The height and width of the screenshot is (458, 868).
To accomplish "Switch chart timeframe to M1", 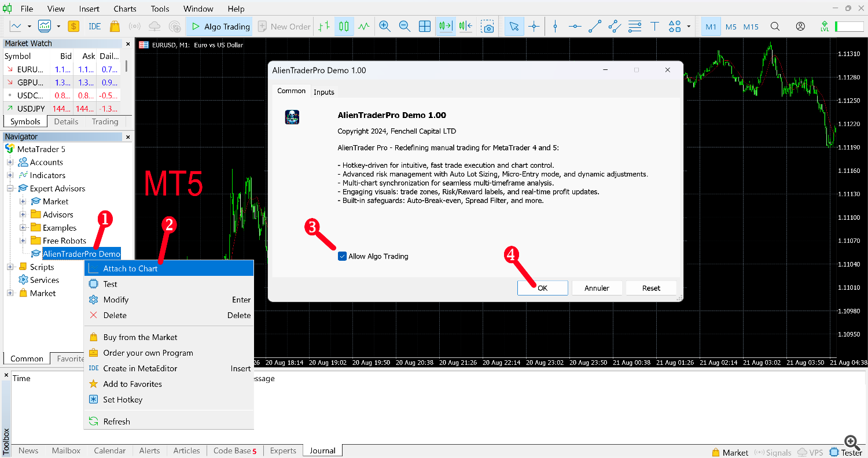I will 711,27.
